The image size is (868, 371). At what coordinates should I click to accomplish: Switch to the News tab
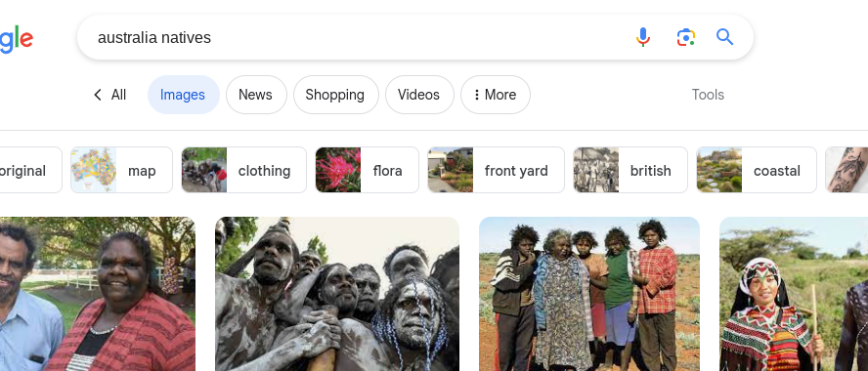click(256, 95)
